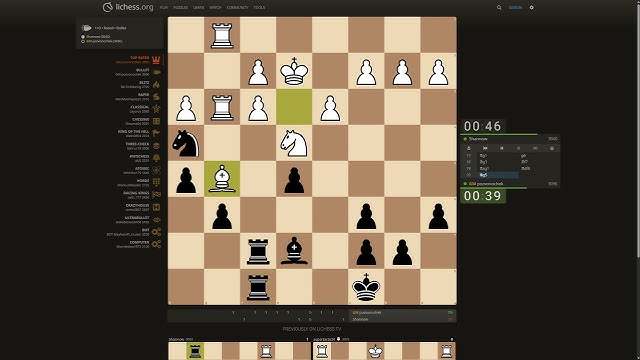
Task: Click the search magnifier icon
Action: [499, 7]
